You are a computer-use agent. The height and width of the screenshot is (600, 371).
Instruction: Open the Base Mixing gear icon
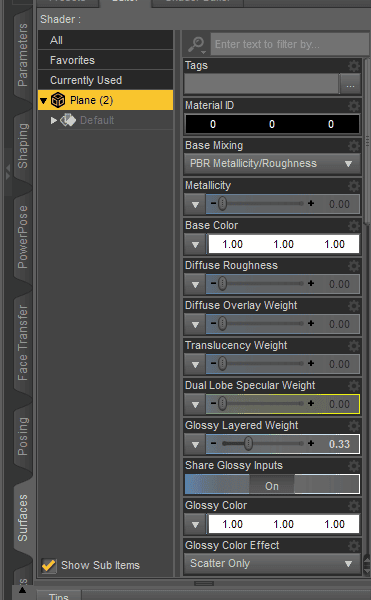click(x=354, y=146)
